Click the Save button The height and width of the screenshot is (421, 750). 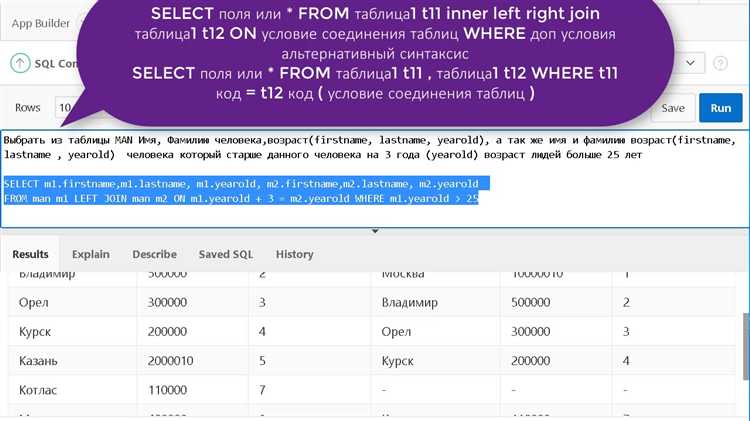click(x=673, y=108)
